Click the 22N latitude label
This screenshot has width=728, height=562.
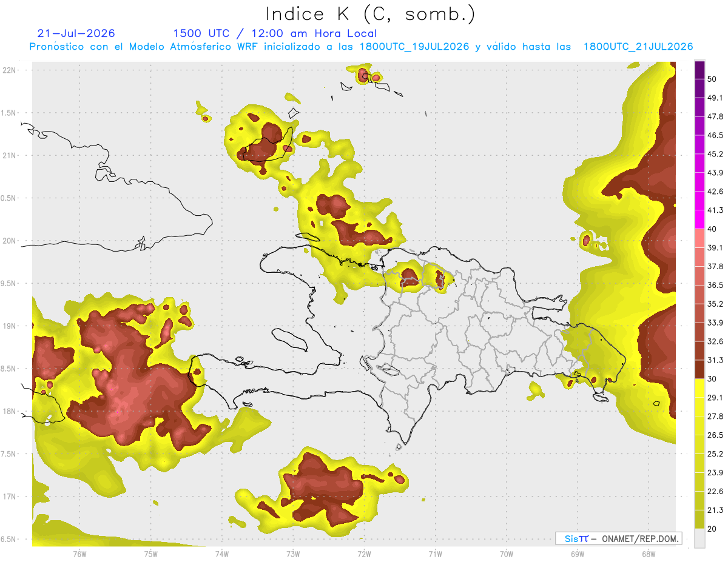[x=10, y=70]
